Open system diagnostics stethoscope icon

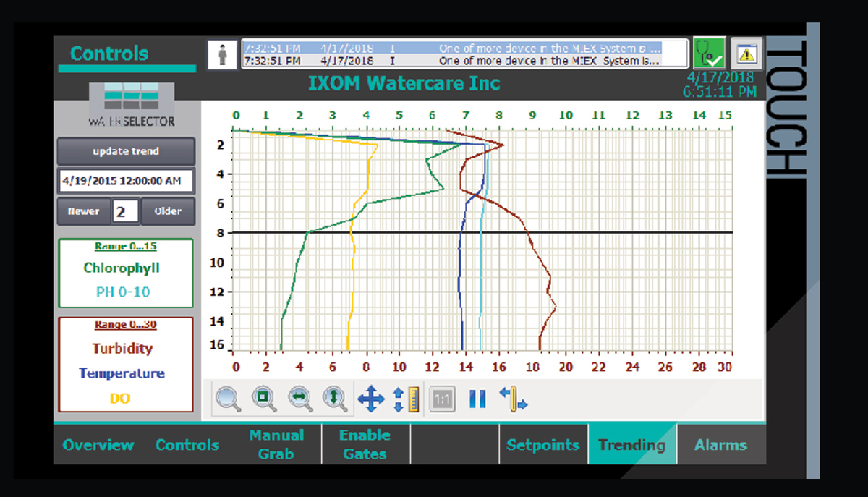pyautogui.click(x=709, y=53)
